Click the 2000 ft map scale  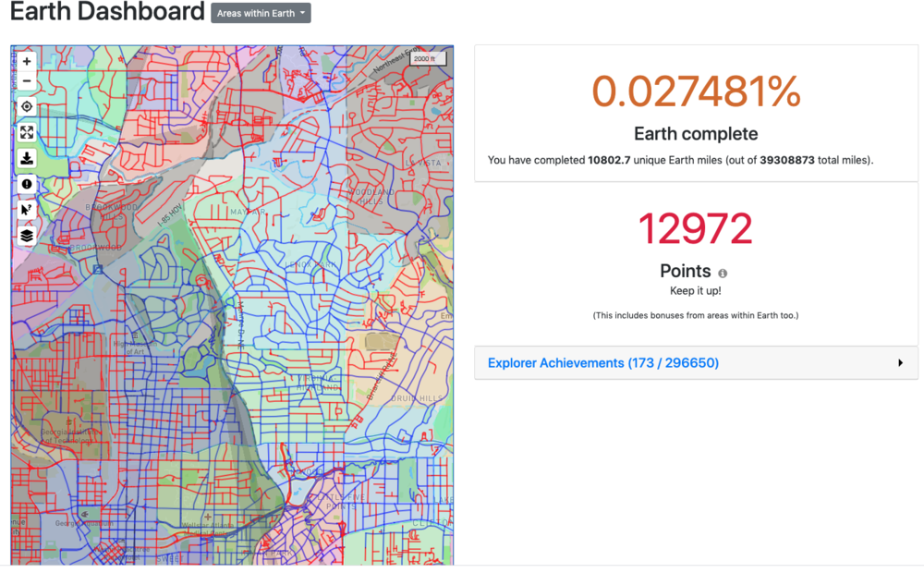point(428,58)
